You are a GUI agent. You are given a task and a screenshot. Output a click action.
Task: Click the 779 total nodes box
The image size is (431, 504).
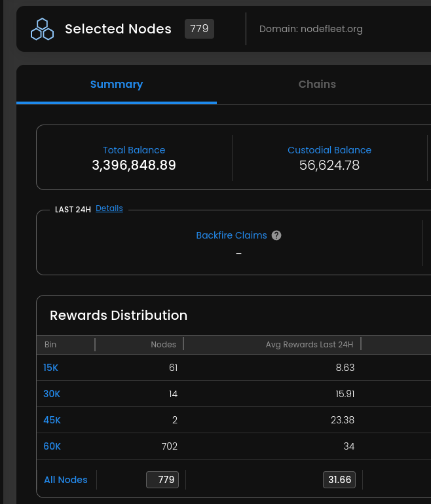point(162,480)
